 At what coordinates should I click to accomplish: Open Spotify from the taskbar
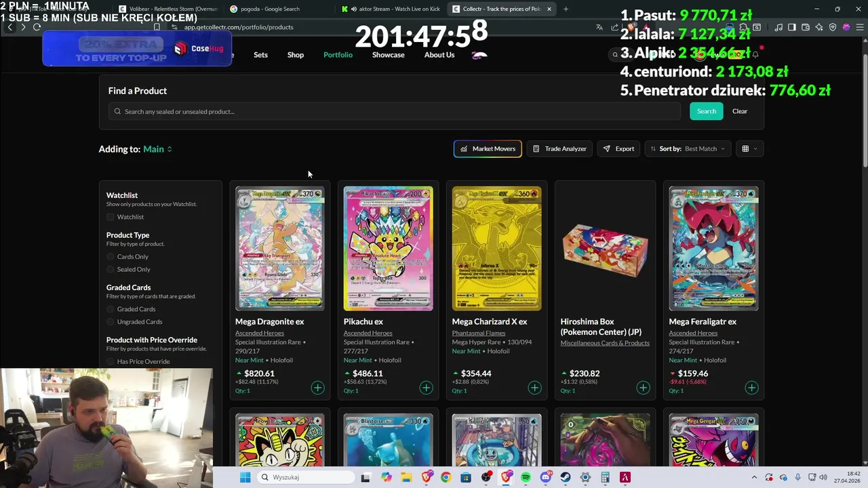[526, 477]
